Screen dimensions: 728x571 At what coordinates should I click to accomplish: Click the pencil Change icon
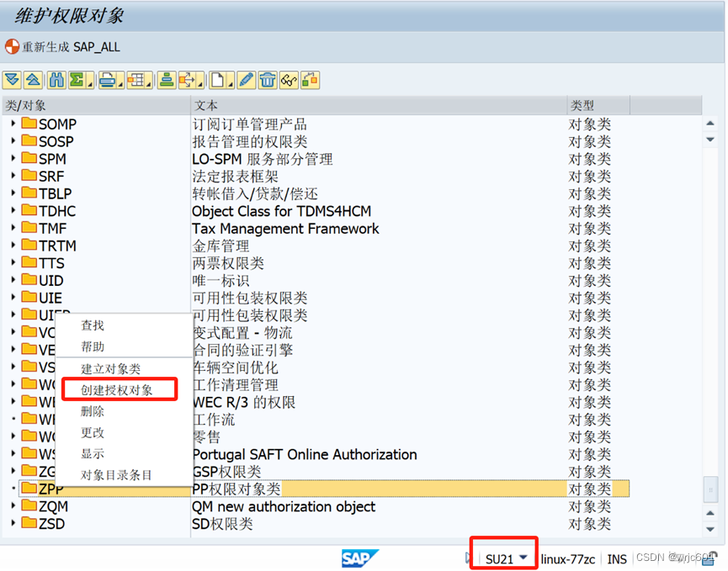tap(246, 80)
